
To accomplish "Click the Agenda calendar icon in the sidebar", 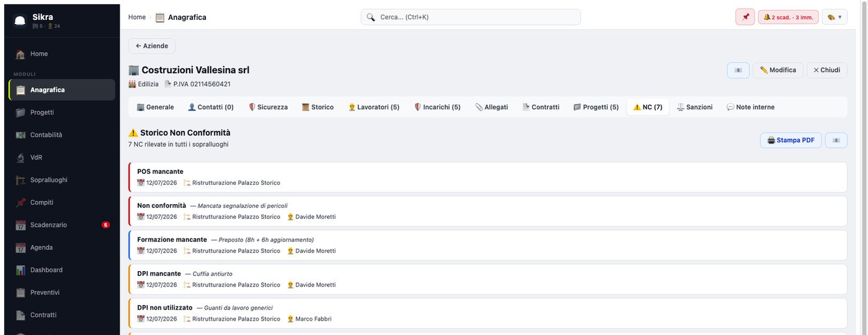I will click(x=20, y=248).
